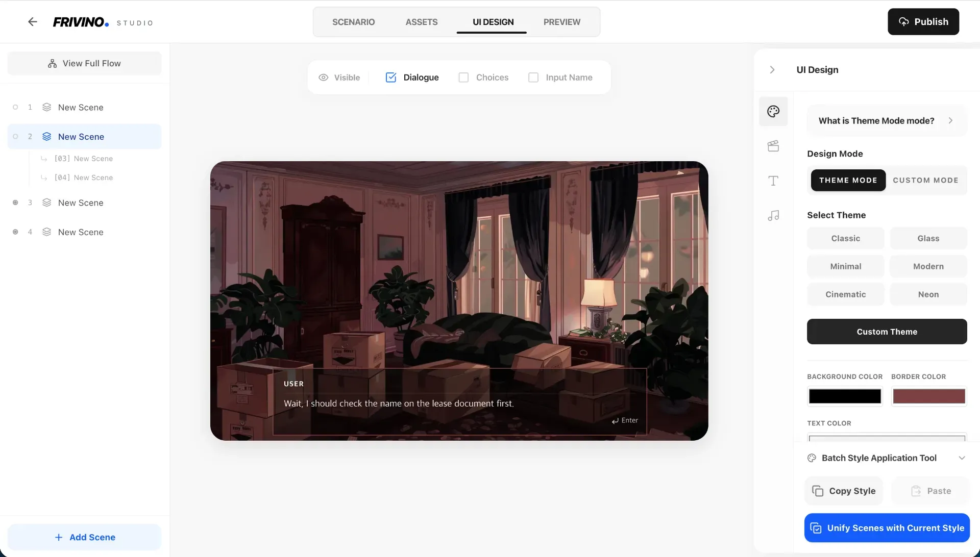Select the Cinematic theme

pyautogui.click(x=845, y=294)
